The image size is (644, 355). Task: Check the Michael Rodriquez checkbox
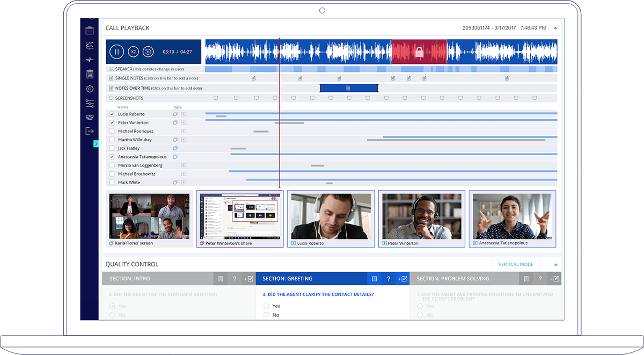click(112, 131)
